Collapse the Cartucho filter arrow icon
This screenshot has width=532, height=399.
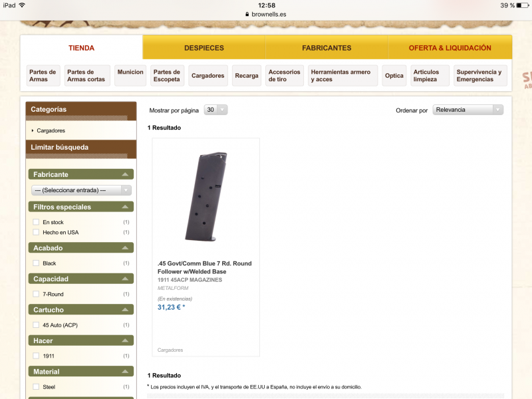tap(125, 309)
